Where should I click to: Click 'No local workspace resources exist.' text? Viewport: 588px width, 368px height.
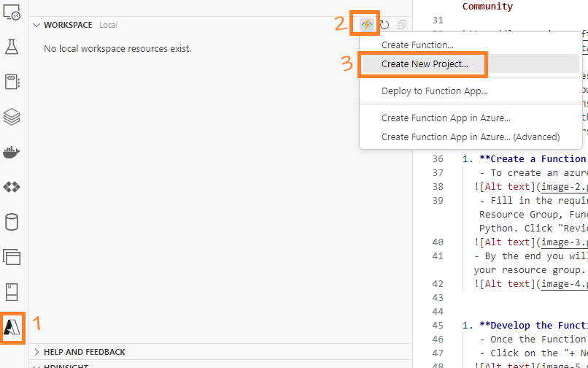pos(117,49)
